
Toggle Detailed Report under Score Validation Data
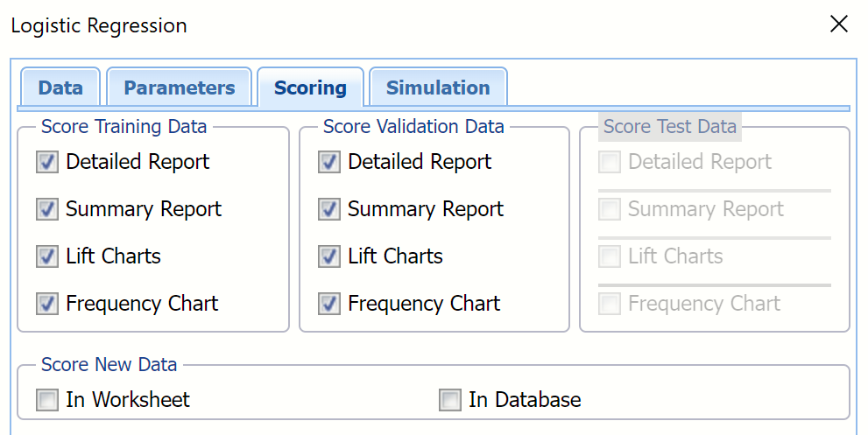coord(329,162)
